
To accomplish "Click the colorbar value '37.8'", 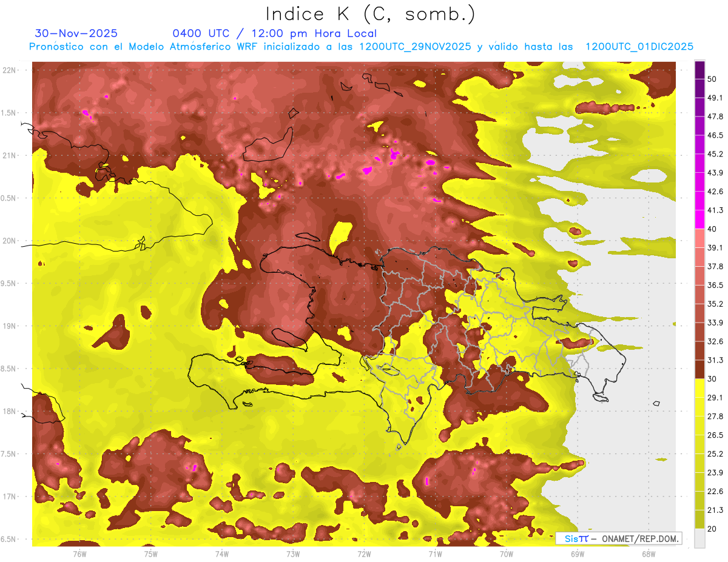I will pyautogui.click(x=715, y=266).
